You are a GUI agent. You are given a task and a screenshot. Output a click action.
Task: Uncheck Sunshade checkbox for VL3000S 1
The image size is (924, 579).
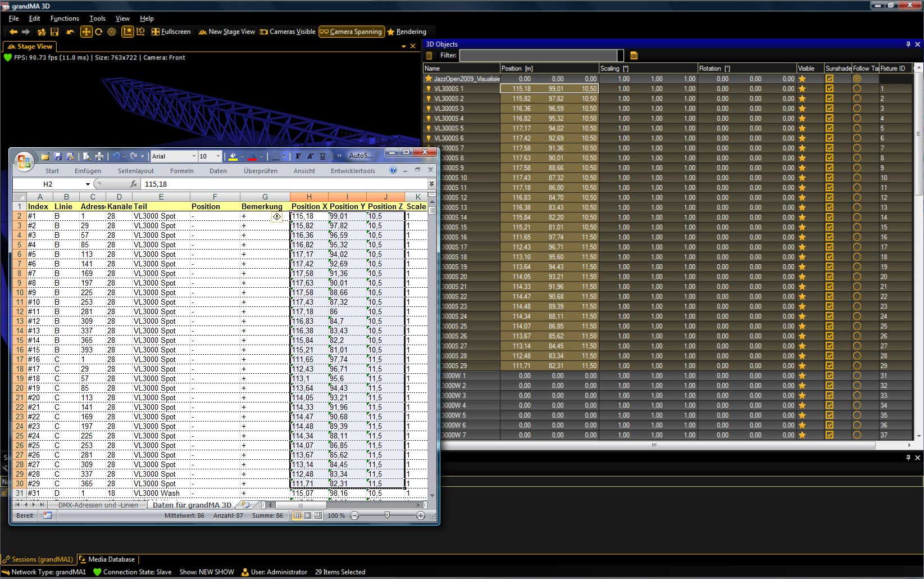[x=830, y=89]
